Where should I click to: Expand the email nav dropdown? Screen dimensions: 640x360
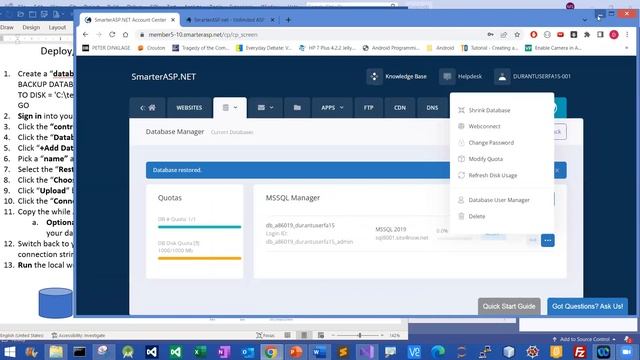pyautogui.click(x=265, y=108)
